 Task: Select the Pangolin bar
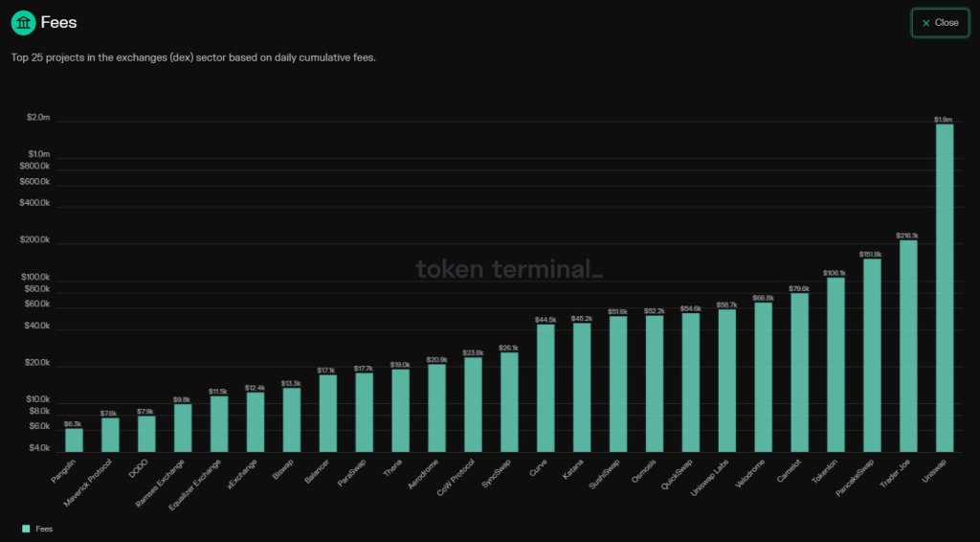(74, 440)
